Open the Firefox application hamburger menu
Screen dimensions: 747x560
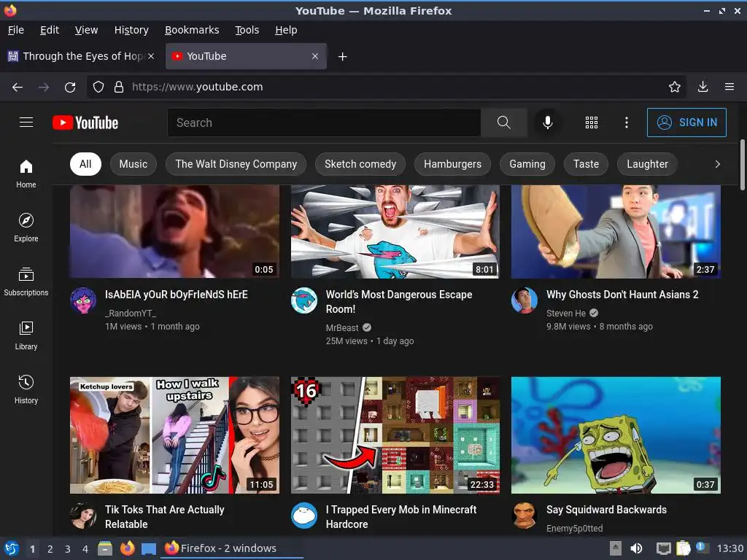click(x=729, y=87)
